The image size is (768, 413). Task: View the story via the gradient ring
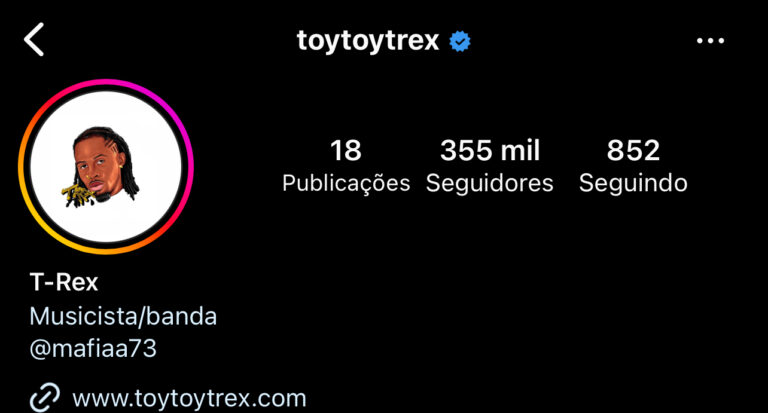pyautogui.click(x=106, y=167)
